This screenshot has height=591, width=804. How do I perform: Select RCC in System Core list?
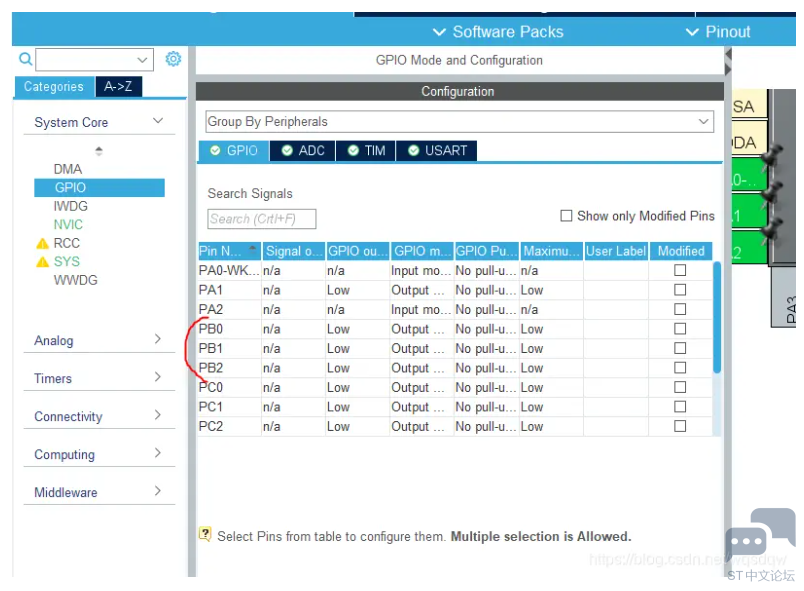67,243
